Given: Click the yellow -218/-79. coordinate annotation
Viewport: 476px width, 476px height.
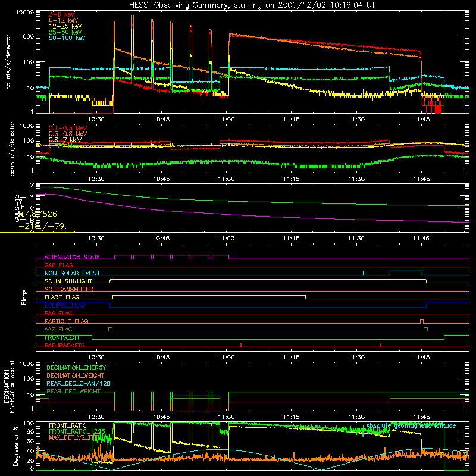Looking at the screenshot, I should [42, 226].
